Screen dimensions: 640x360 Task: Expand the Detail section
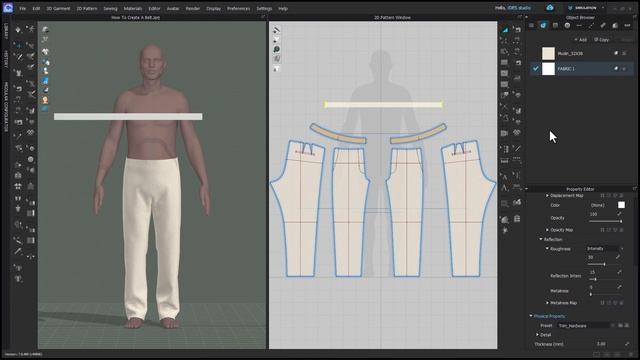537,335
